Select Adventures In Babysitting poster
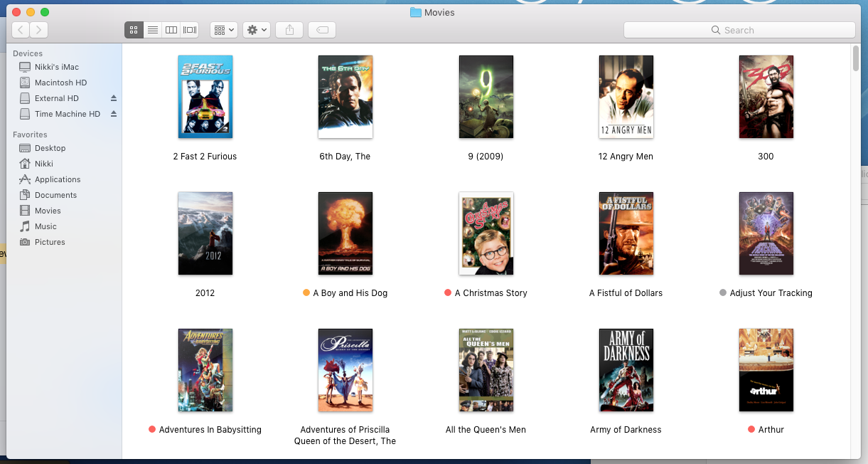 [x=205, y=370]
